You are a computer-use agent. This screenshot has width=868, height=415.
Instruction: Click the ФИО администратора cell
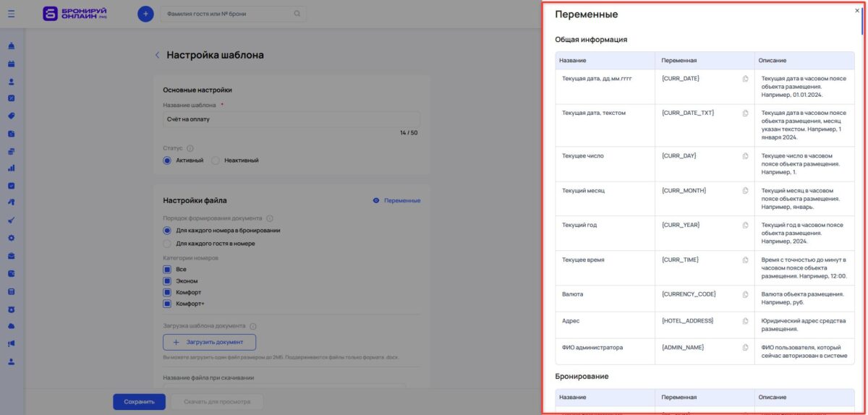tap(605, 352)
